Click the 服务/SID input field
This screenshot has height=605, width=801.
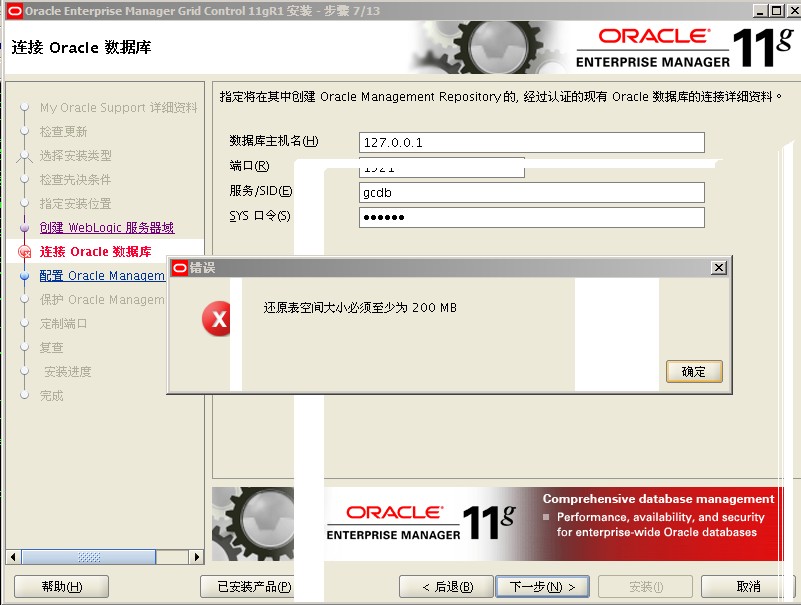coord(530,192)
